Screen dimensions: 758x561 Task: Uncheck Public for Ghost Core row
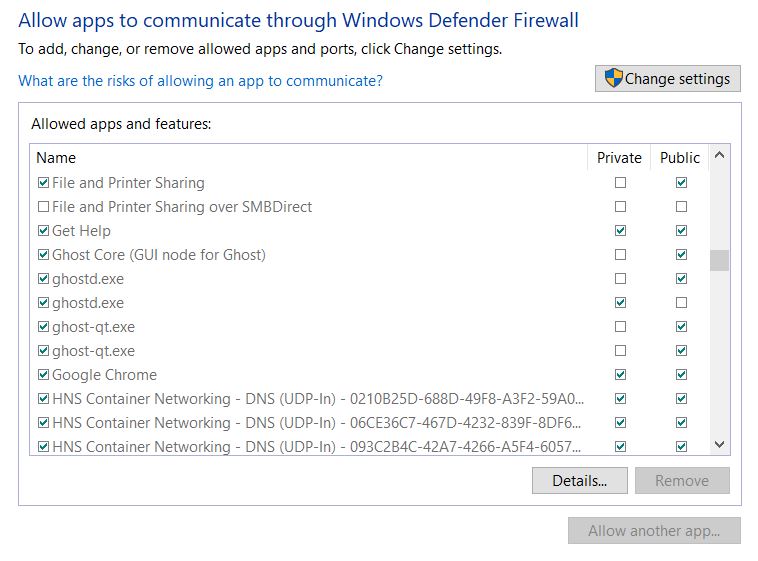(681, 255)
